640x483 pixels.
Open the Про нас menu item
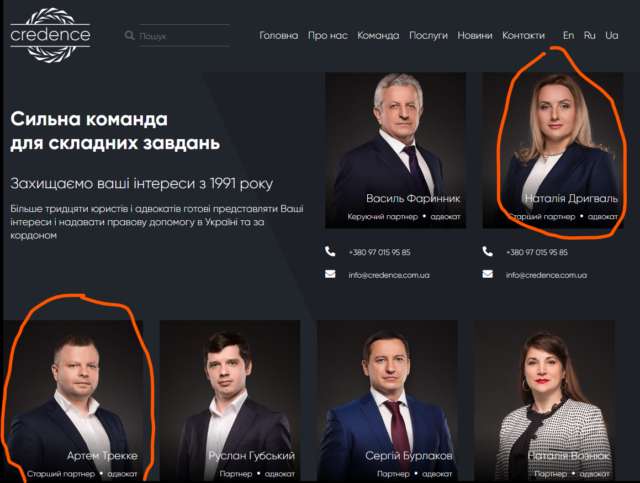pyautogui.click(x=328, y=36)
